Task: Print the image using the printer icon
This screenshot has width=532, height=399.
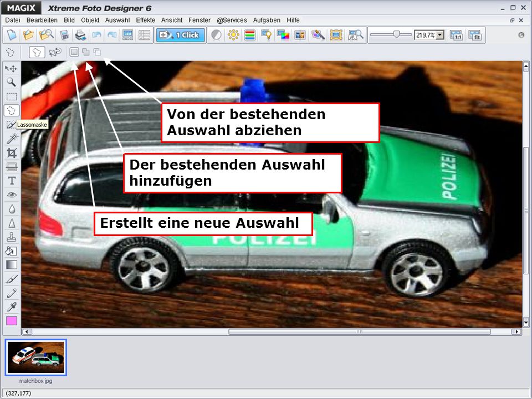Action: tap(80, 35)
